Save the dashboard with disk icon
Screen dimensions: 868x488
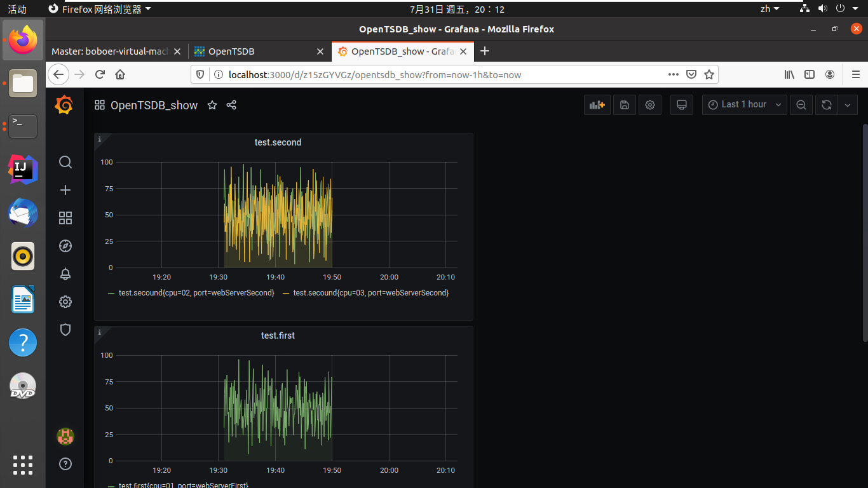click(624, 105)
